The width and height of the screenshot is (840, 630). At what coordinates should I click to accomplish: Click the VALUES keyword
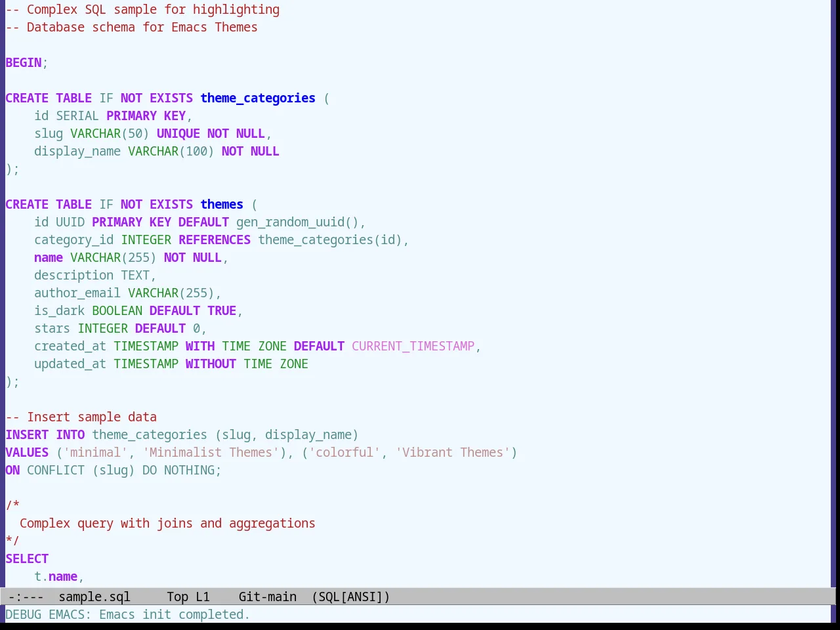[27, 452]
